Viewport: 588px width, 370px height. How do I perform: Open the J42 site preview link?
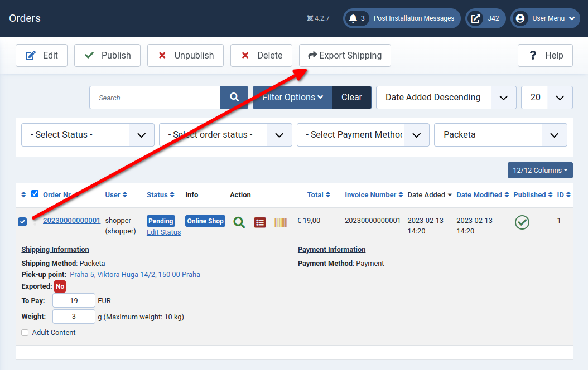coord(485,18)
